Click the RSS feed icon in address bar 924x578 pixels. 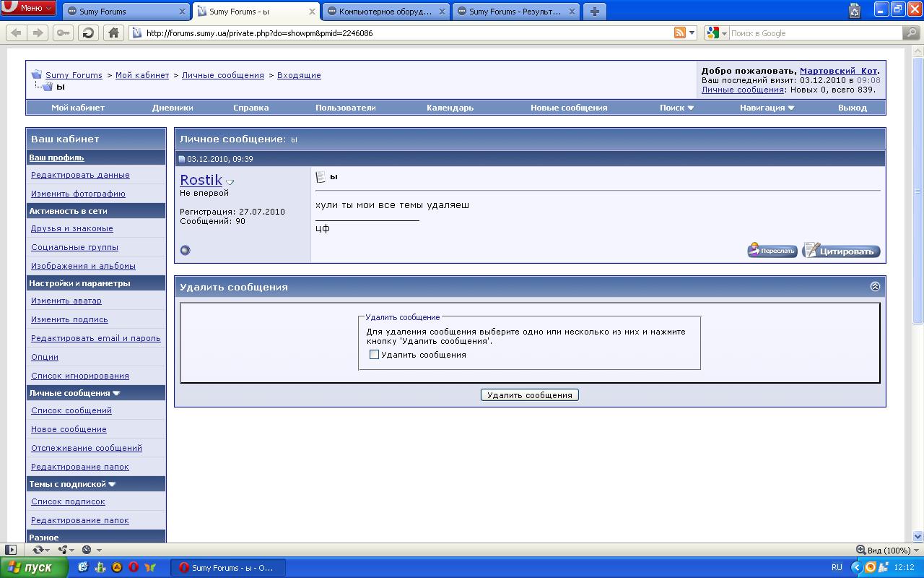pyautogui.click(x=679, y=33)
